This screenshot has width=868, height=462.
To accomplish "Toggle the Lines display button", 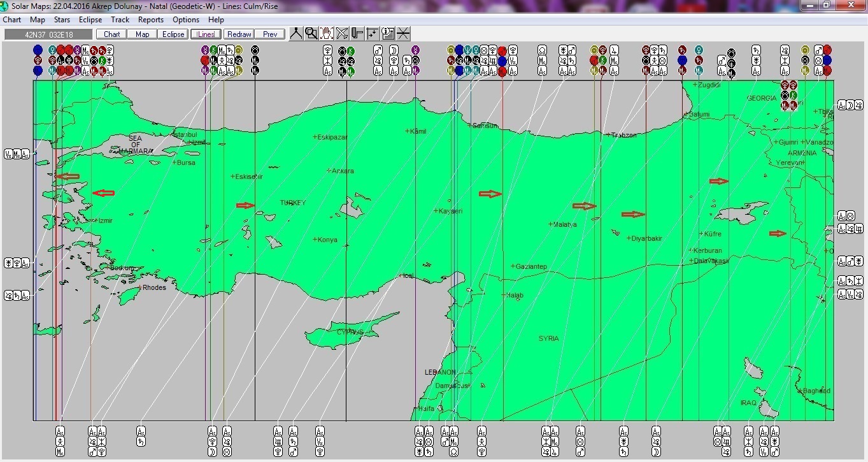I will click(205, 34).
